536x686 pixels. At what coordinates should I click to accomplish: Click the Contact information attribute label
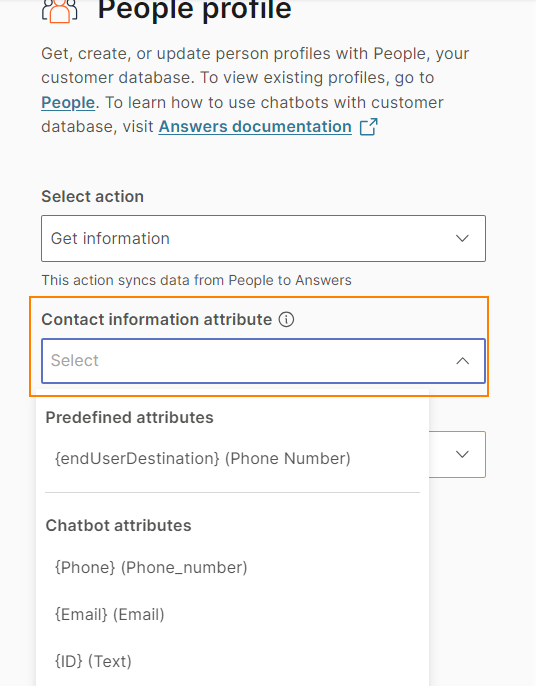tap(157, 319)
